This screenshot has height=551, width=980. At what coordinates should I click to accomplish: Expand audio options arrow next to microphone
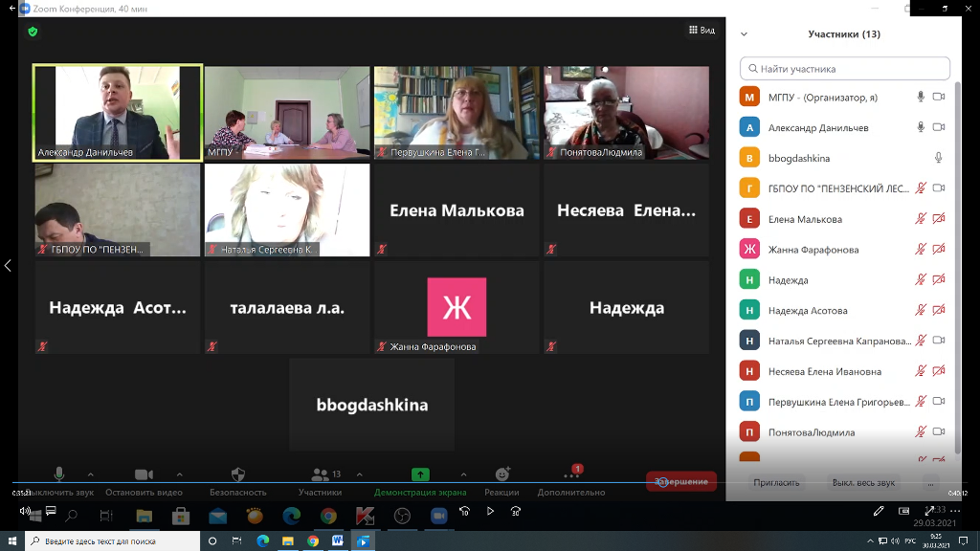pyautogui.click(x=91, y=474)
